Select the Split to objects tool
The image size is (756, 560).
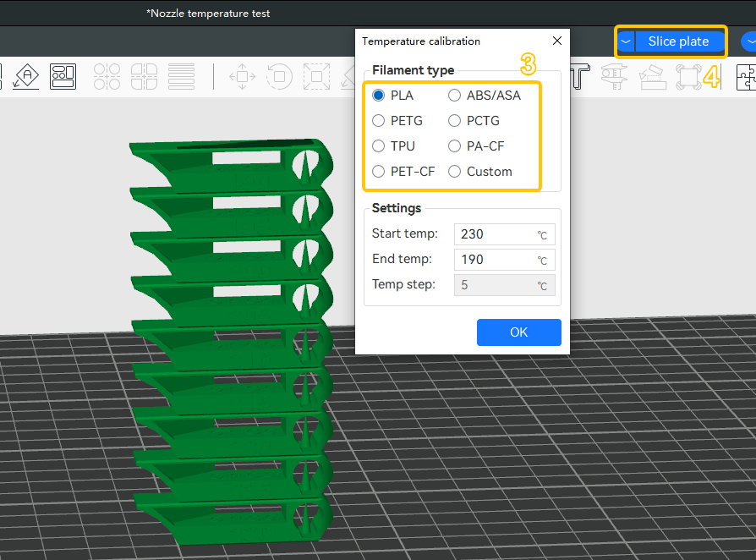(107, 76)
